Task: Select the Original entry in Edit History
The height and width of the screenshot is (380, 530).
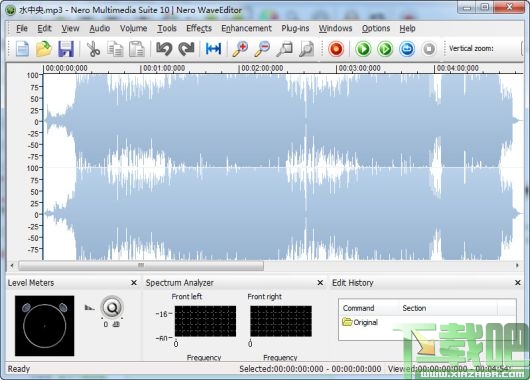Action: pyautogui.click(x=360, y=322)
